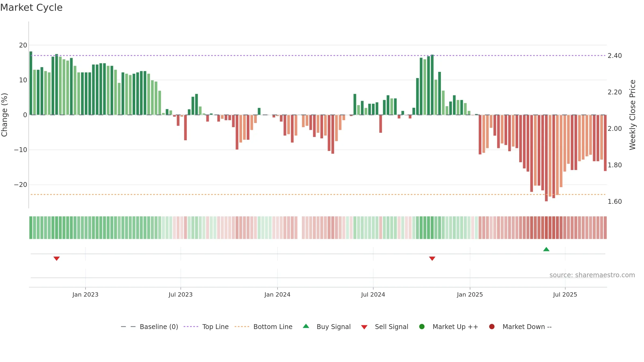Click the Change (%) axis title

click(4, 115)
